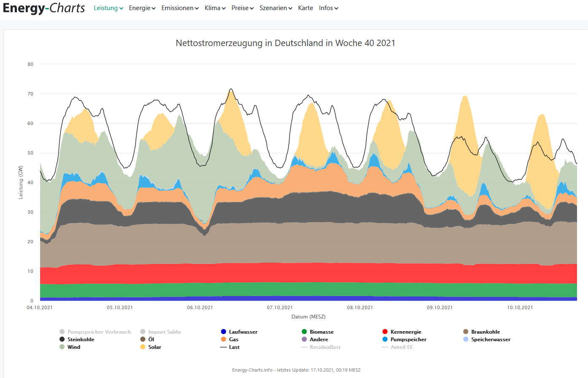Enable the Pumpspeicher Verbrauch legend series
The height and width of the screenshot is (378, 588).
click(x=95, y=332)
